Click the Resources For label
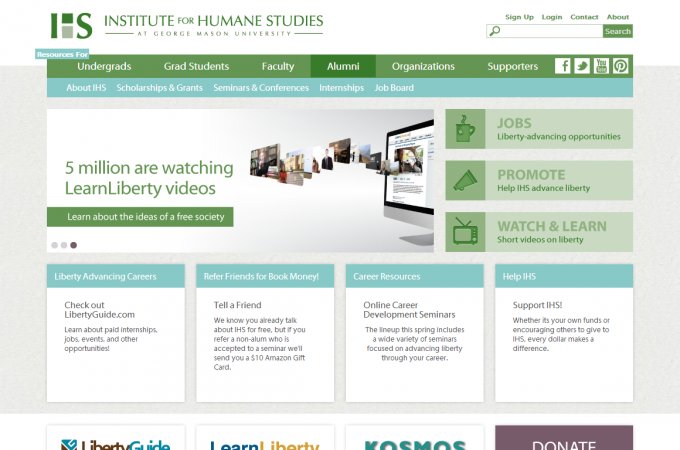This screenshot has width=680, height=450. 62,54
